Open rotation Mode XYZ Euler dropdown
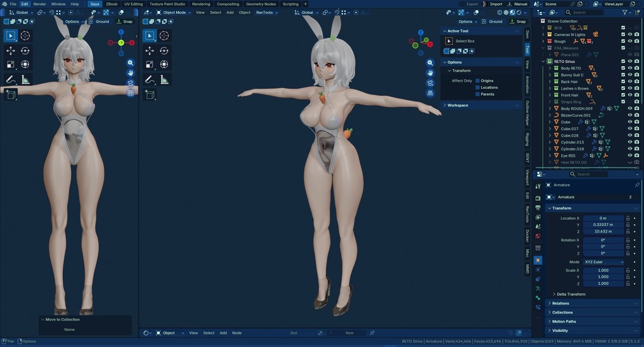This screenshot has width=644, height=347. pyautogui.click(x=604, y=262)
